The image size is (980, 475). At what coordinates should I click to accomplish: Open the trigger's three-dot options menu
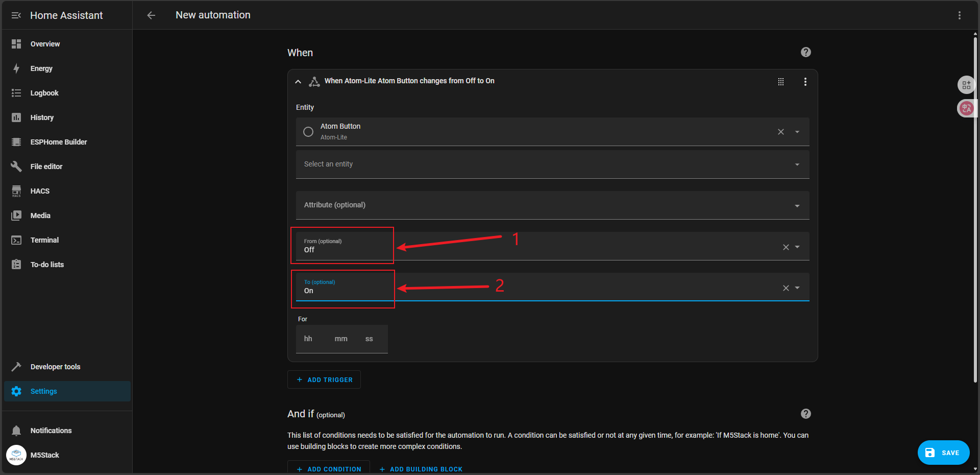click(805, 82)
